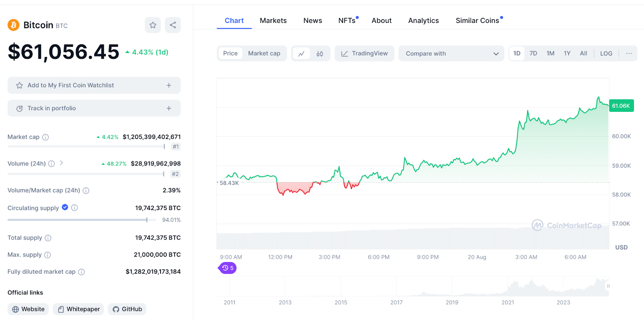Star Bitcoin as a favorite
644x321 pixels.
tap(153, 25)
